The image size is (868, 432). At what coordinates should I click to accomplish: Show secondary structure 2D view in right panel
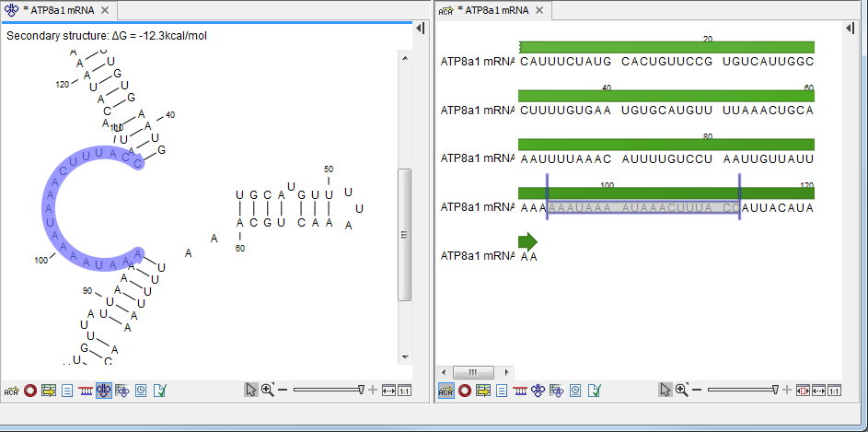pyautogui.click(x=538, y=391)
